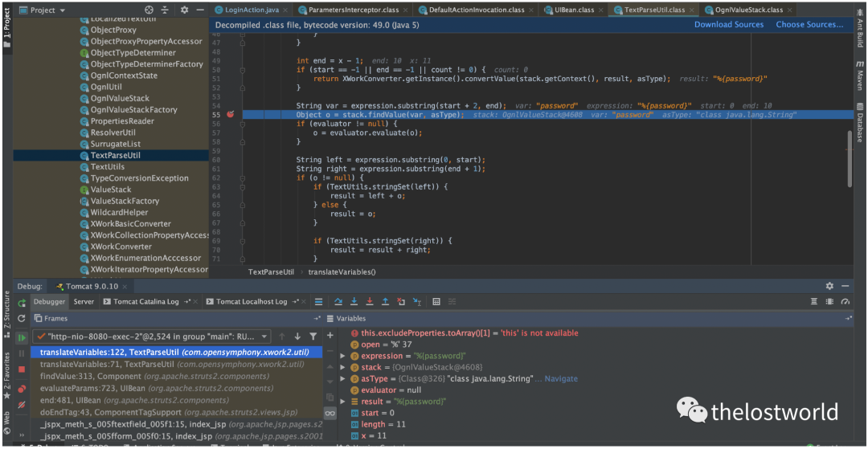The image size is (868, 449).
Task: Click the Step Into debugger icon
Action: (x=354, y=302)
